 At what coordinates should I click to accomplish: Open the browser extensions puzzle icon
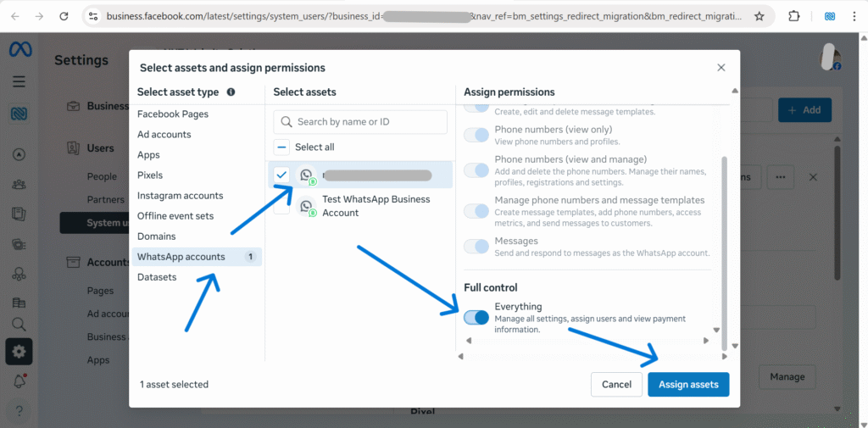[794, 16]
